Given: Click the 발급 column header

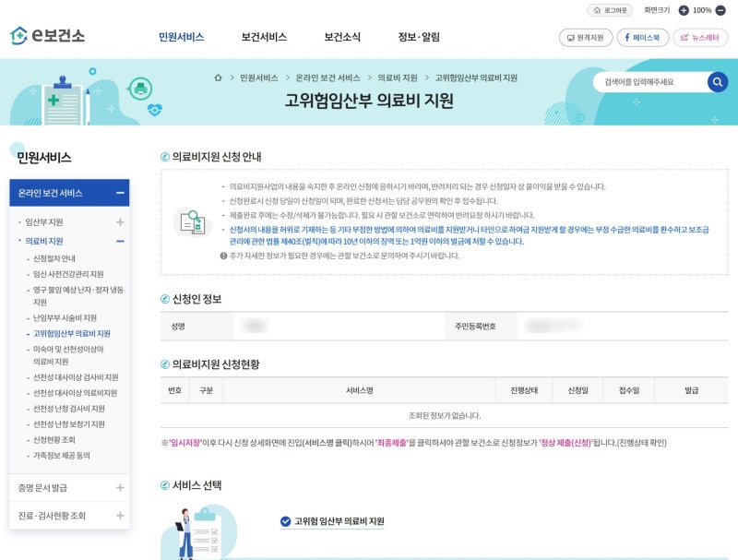Looking at the screenshot, I should 691,390.
